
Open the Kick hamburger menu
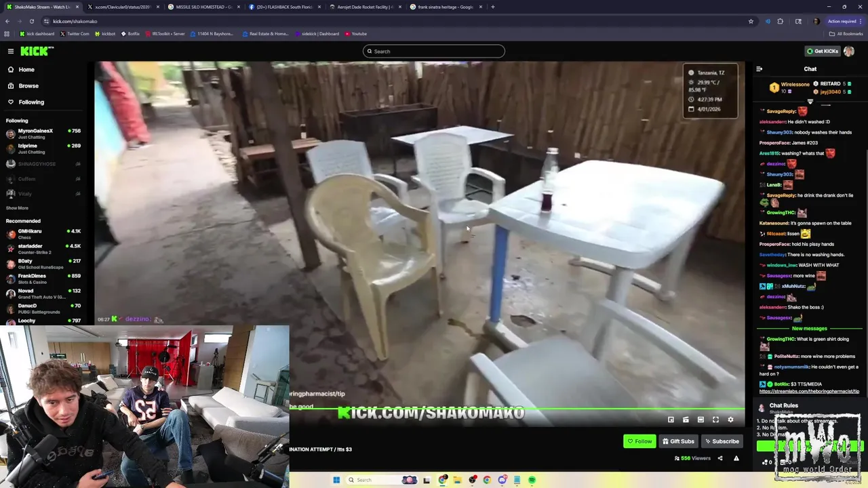(x=11, y=51)
